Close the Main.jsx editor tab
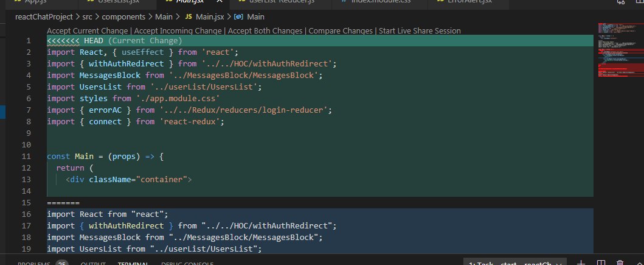This screenshot has height=265, width=644. coord(218,2)
